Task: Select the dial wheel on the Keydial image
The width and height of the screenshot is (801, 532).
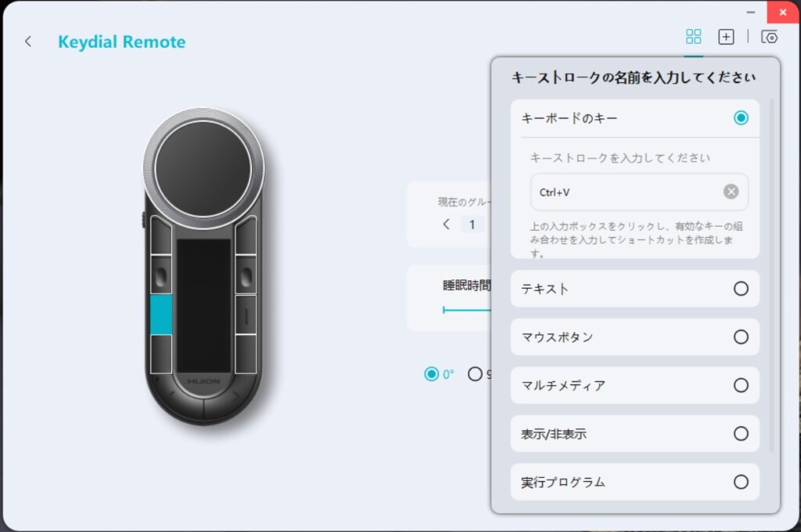Action: [203, 168]
